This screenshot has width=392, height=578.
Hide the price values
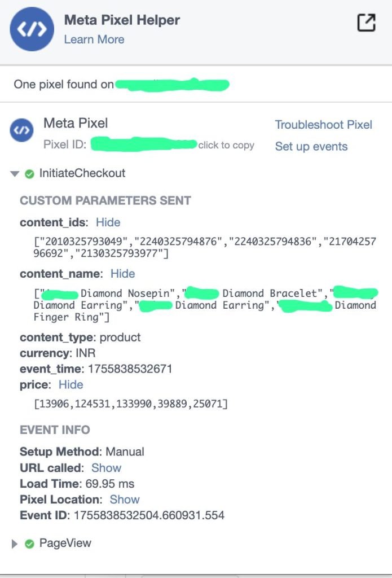pyautogui.click(x=71, y=384)
